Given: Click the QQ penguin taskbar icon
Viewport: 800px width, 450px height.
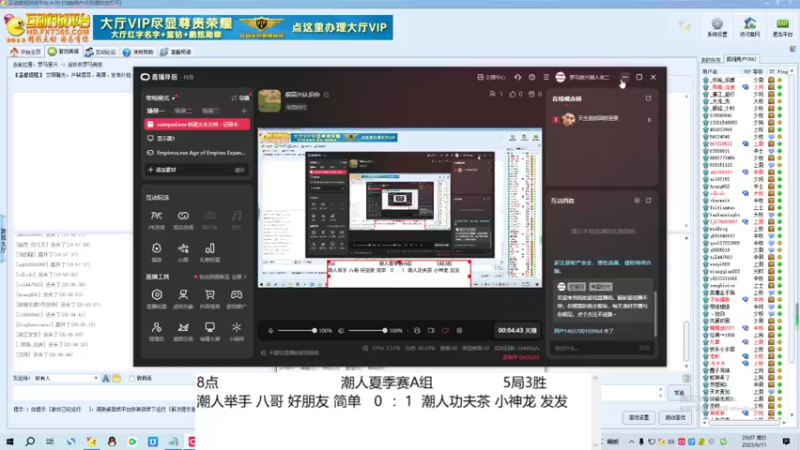Looking at the screenshot, I should (x=112, y=441).
